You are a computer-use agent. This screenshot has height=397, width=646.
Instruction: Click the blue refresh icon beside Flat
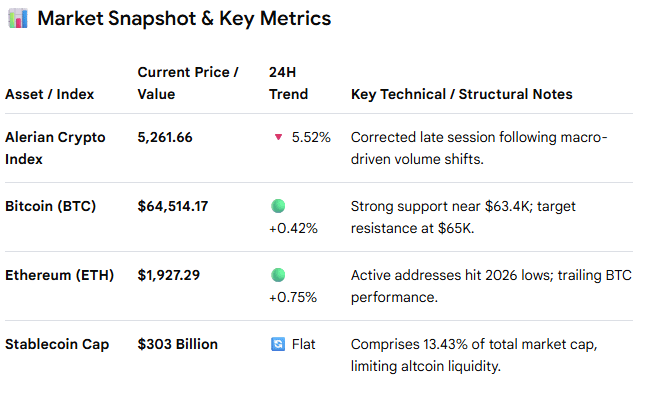point(278,344)
